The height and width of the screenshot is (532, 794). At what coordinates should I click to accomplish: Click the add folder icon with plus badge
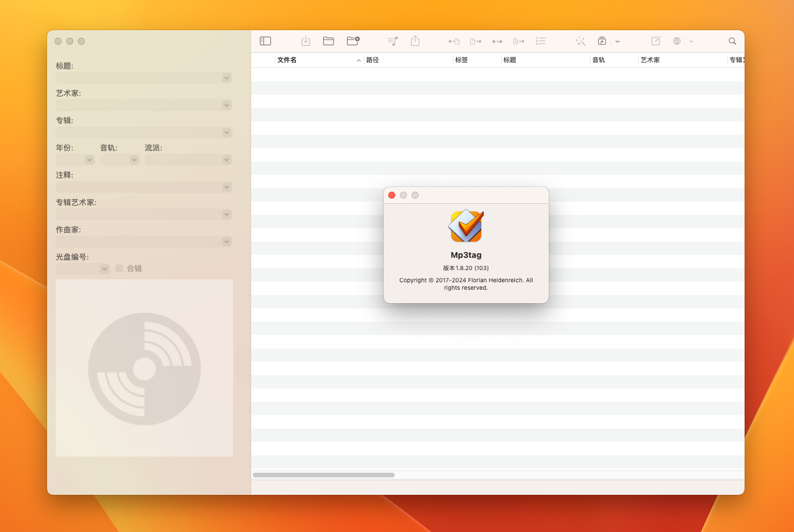(x=353, y=41)
